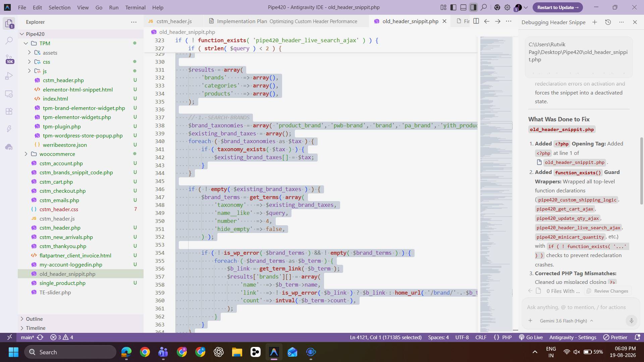Toggle the secondary side panel layout button
644x362 pixels.
pos(473,7)
